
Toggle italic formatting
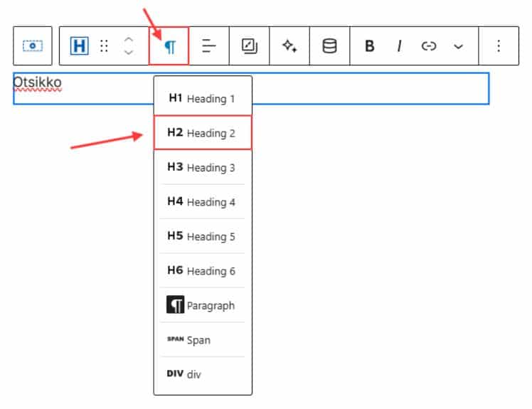(399, 46)
